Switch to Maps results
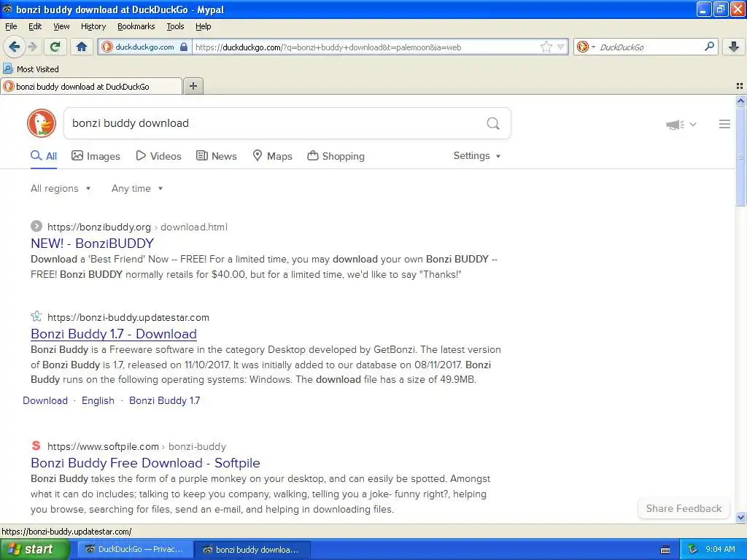This screenshot has width=747, height=560. point(272,156)
